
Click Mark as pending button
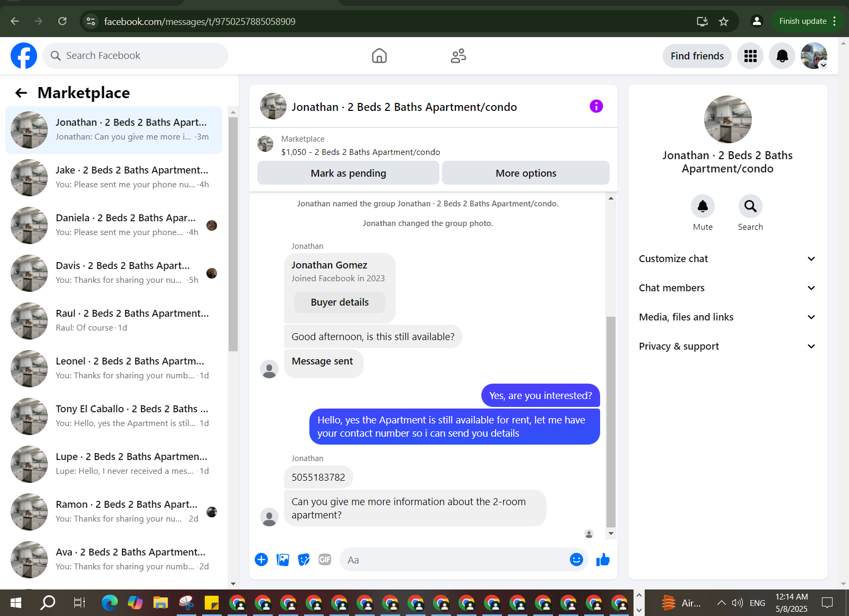[x=348, y=173]
